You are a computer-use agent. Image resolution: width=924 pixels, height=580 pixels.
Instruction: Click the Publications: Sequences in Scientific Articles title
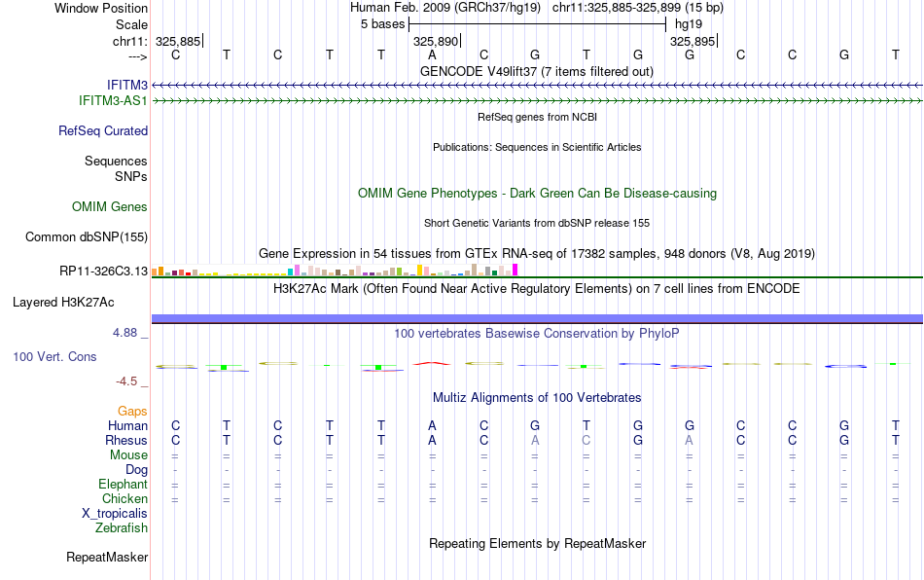(x=537, y=147)
